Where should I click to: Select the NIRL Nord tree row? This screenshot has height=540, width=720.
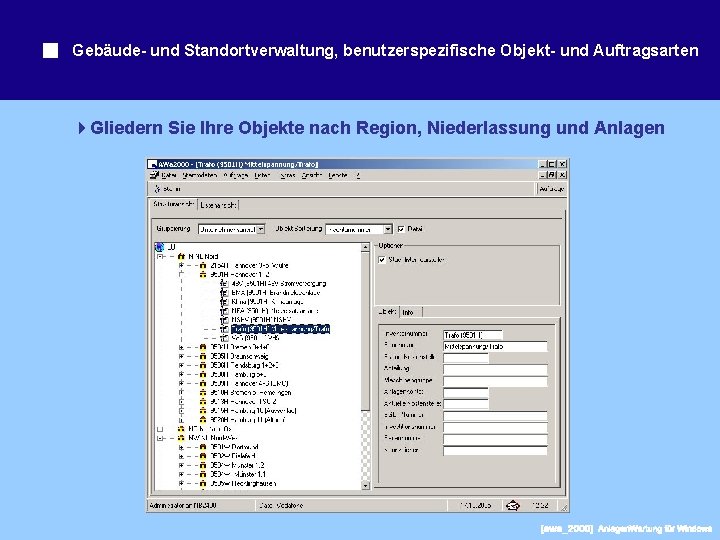click(x=203, y=256)
